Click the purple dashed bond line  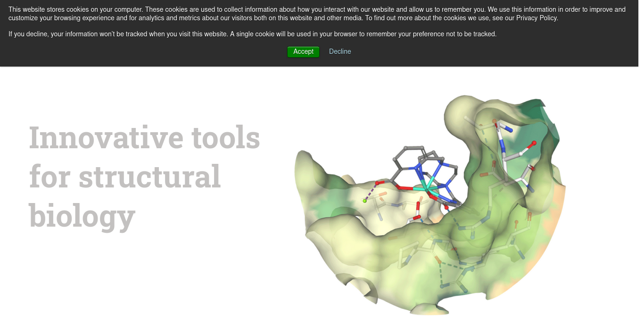tap(370, 192)
